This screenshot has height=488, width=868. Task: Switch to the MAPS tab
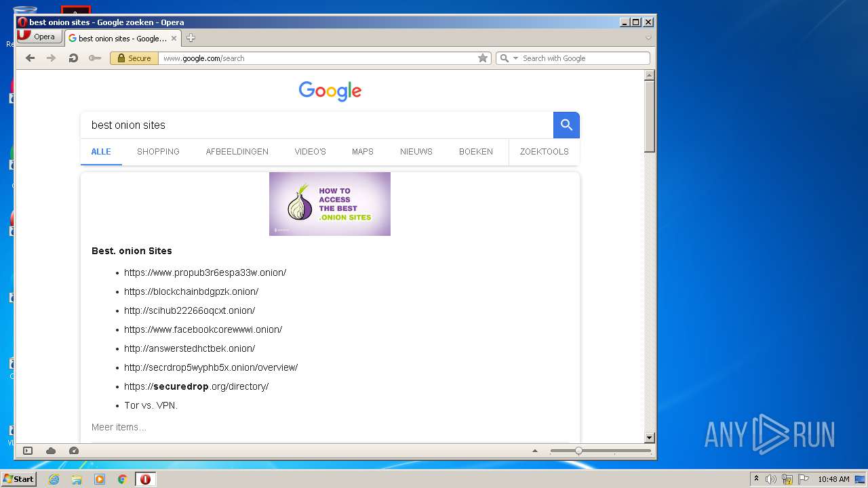tap(363, 152)
